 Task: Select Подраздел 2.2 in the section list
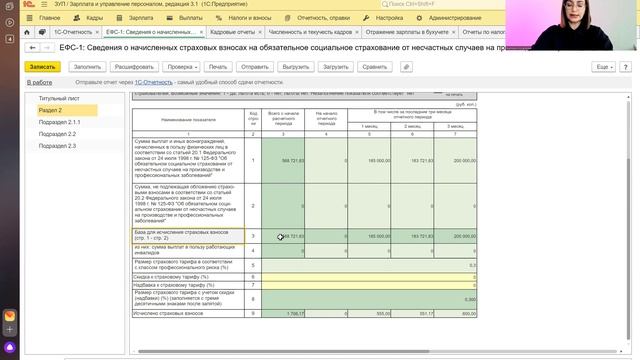(57, 134)
